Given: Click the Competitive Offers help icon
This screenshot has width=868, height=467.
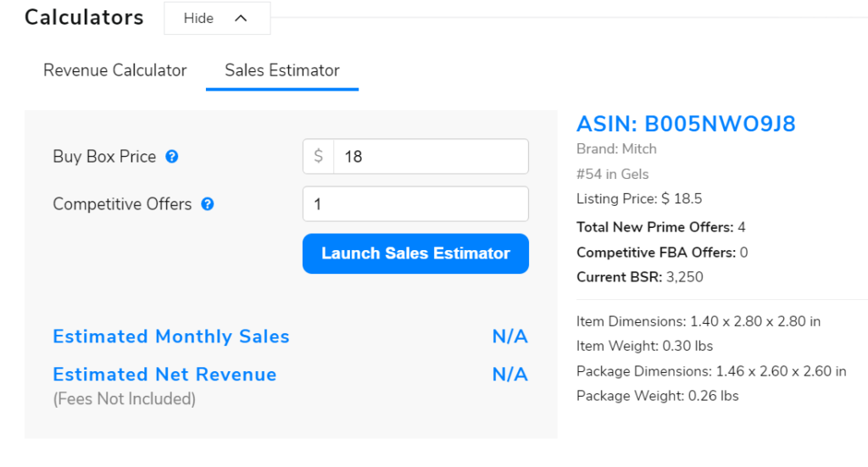Looking at the screenshot, I should tap(207, 204).
